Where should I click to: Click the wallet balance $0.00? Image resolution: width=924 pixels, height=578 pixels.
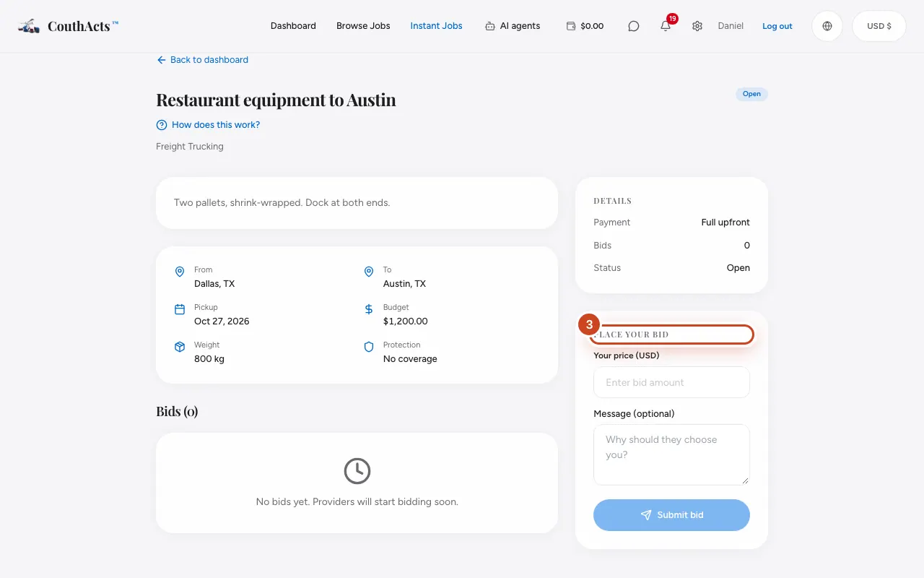[x=585, y=26]
